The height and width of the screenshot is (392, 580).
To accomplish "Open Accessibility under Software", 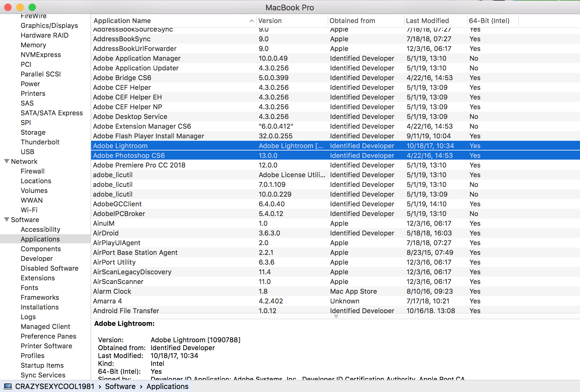I will click(40, 229).
